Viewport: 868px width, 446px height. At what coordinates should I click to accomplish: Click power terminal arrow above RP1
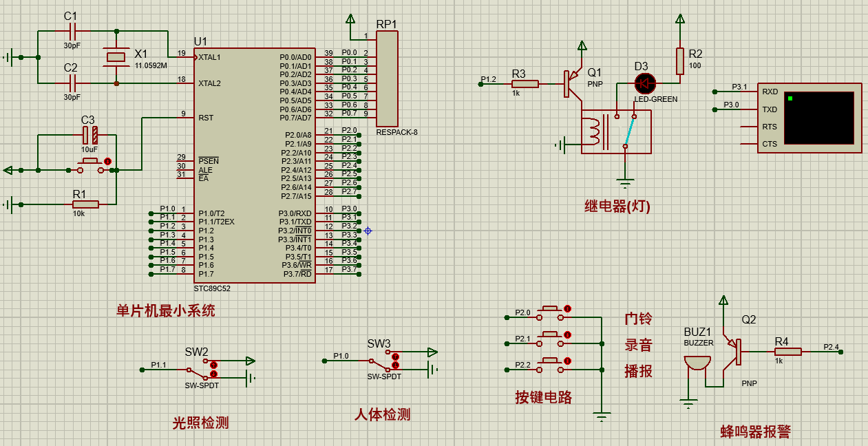pyautogui.click(x=350, y=19)
